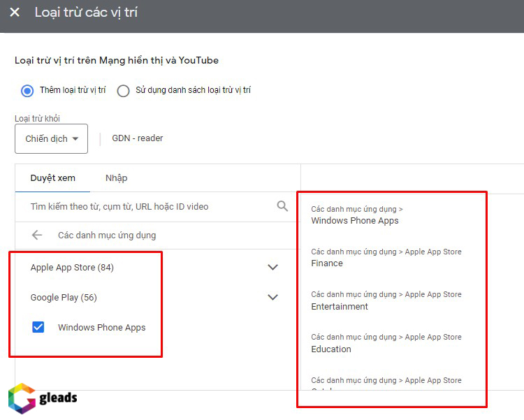This screenshot has width=524, height=420.
Task: Select 'Thêm loại trừ vị trí' radio button
Action: click(x=27, y=90)
